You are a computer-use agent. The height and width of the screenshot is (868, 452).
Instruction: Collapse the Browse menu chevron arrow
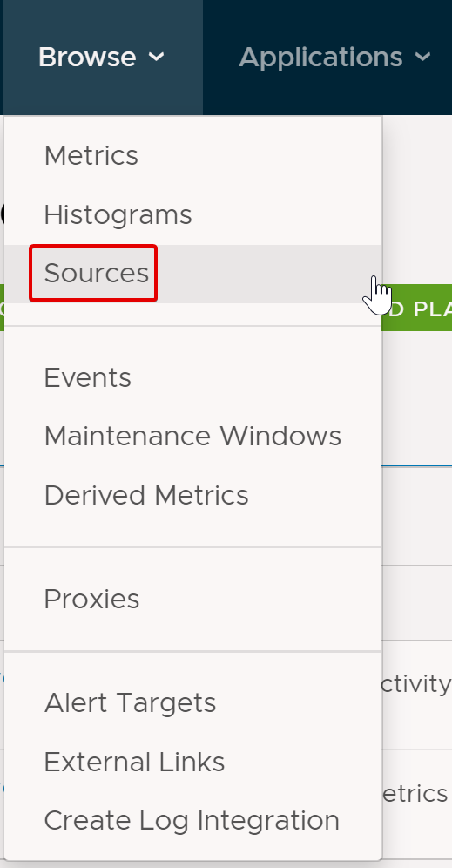[x=157, y=57]
